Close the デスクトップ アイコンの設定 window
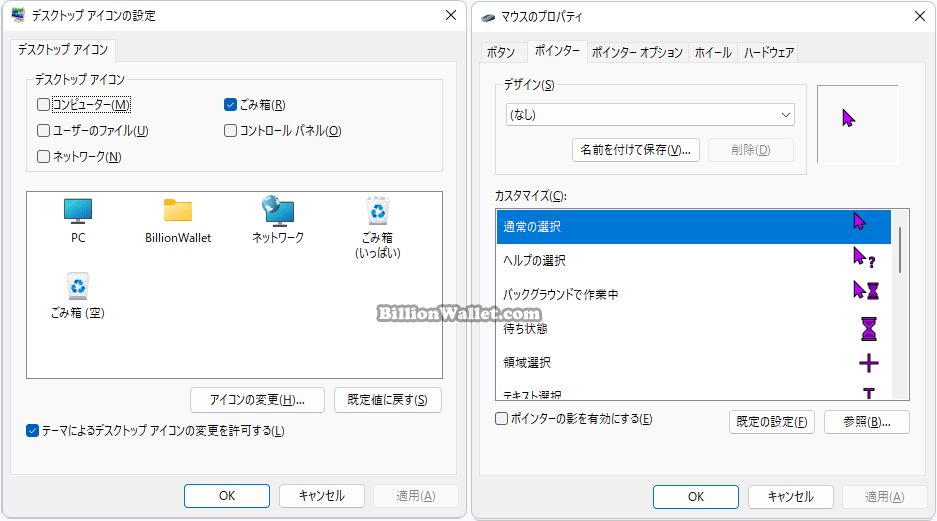Image resolution: width=937 pixels, height=521 pixels. pos(451,15)
